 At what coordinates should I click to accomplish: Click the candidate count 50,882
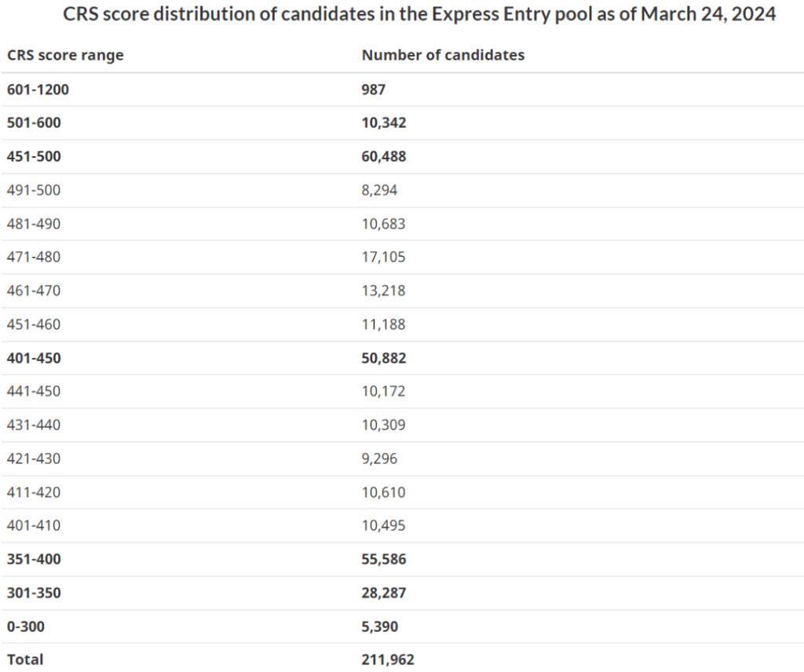[384, 359]
